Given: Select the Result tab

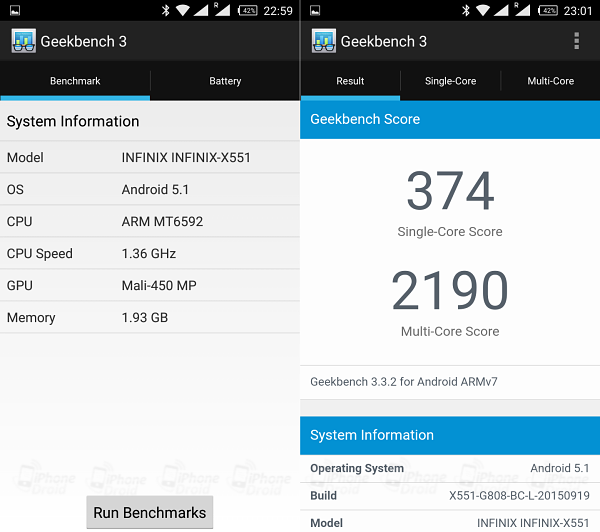Looking at the screenshot, I should click(x=350, y=81).
